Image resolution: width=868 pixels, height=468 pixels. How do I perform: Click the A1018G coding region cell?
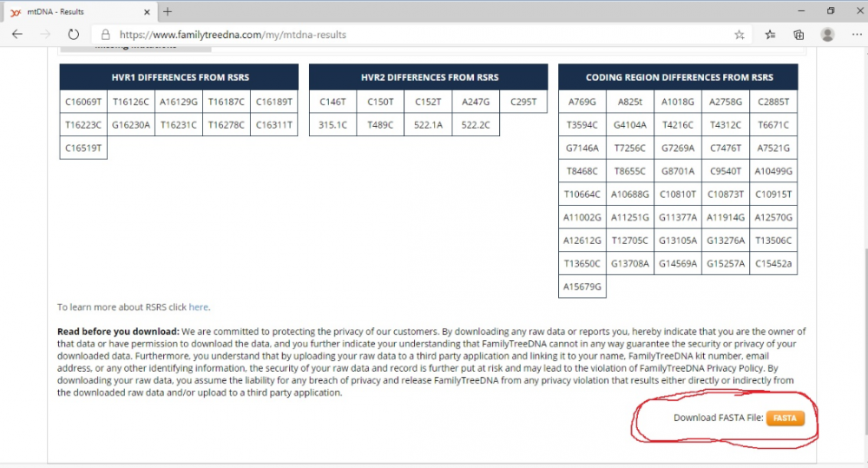(x=678, y=102)
